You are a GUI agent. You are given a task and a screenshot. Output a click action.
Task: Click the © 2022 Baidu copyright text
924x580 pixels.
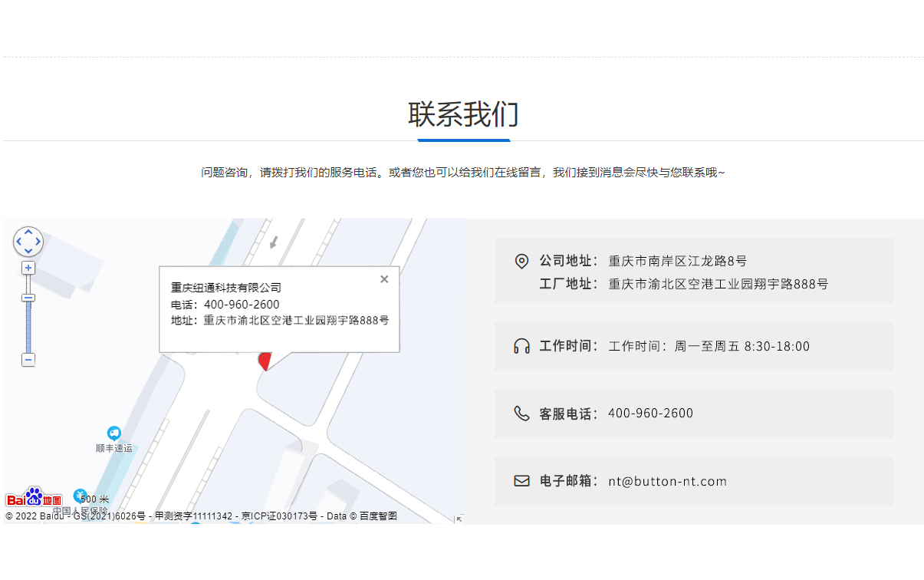tap(35, 516)
